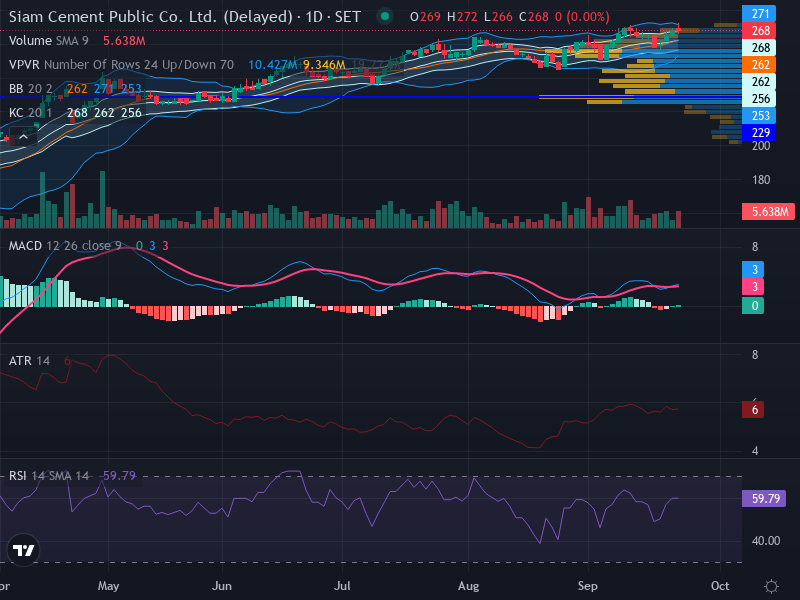Click the orange 262 BB basis label
800x600 pixels.
pos(759,65)
